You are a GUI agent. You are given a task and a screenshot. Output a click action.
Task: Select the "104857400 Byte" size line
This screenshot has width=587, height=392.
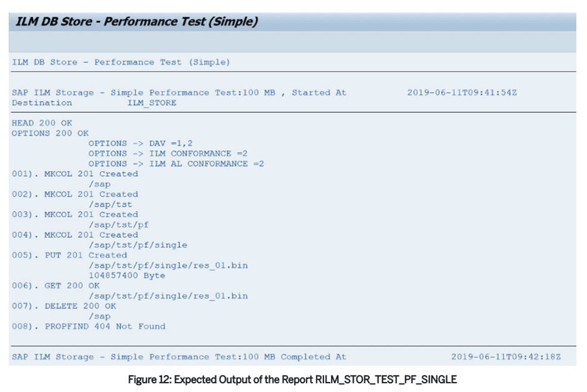tap(127, 275)
